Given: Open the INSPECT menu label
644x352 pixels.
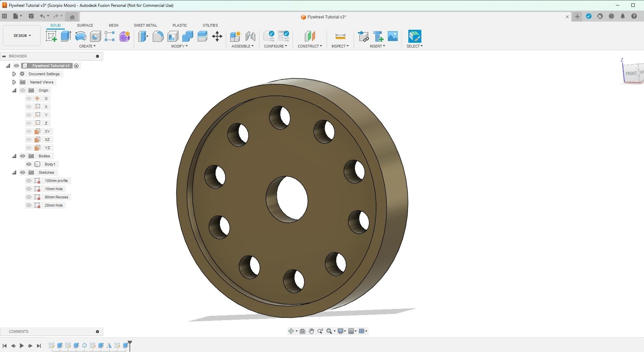Looking at the screenshot, I should [x=340, y=46].
